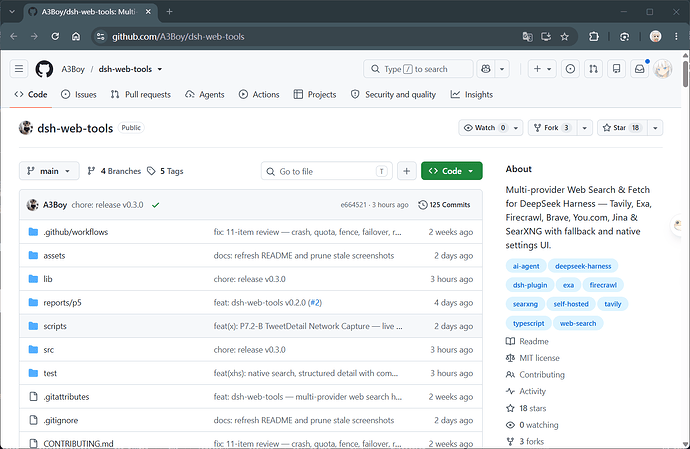
Task: Star the dsh-web-tools repository
Action: 622,128
